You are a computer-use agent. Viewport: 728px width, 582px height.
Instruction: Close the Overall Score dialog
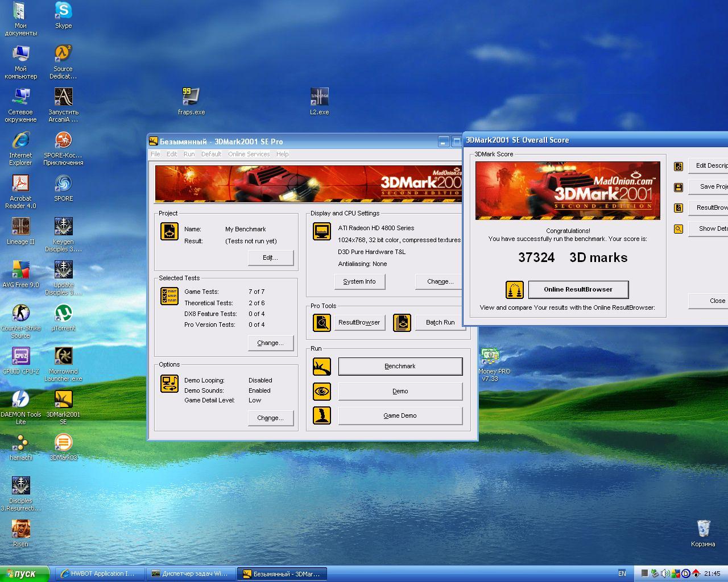(x=709, y=301)
